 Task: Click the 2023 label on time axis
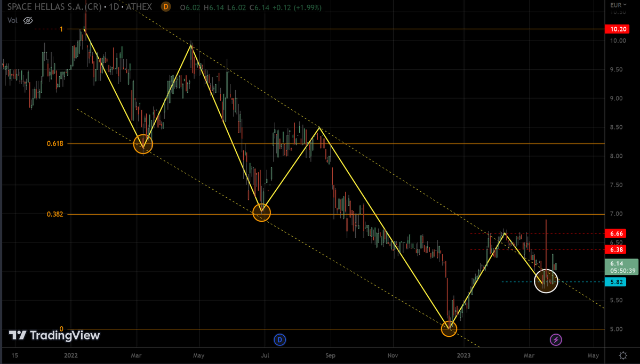(x=464, y=355)
